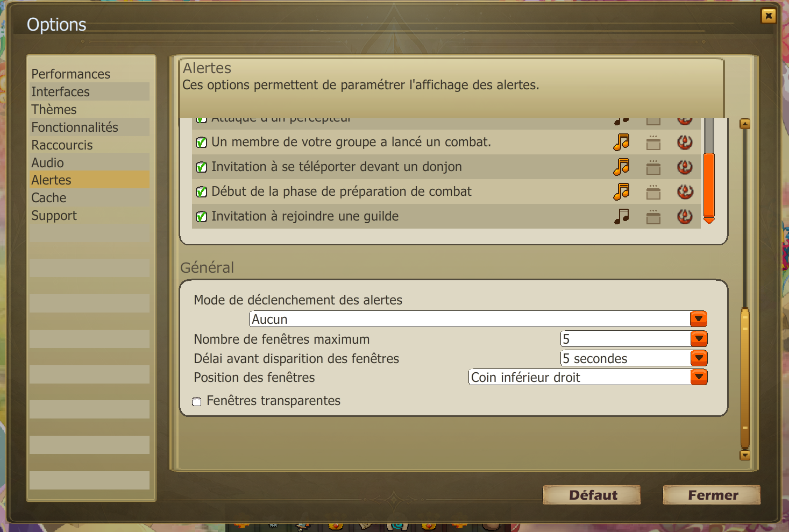Click window icon on 'Invitation à se téléporter' row

(x=653, y=167)
